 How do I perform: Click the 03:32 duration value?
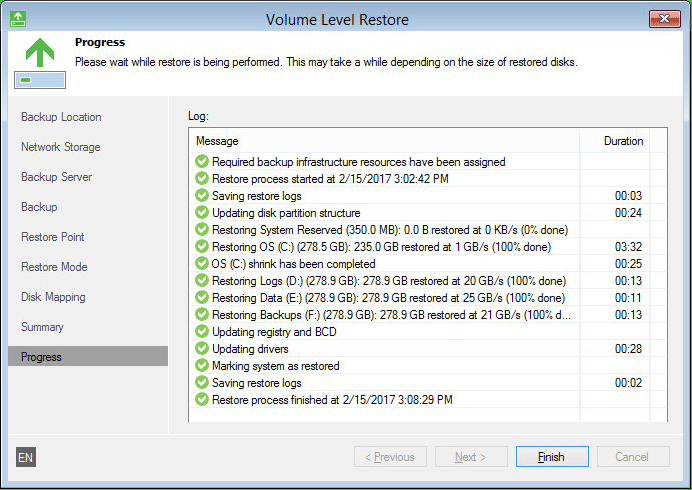pos(628,247)
